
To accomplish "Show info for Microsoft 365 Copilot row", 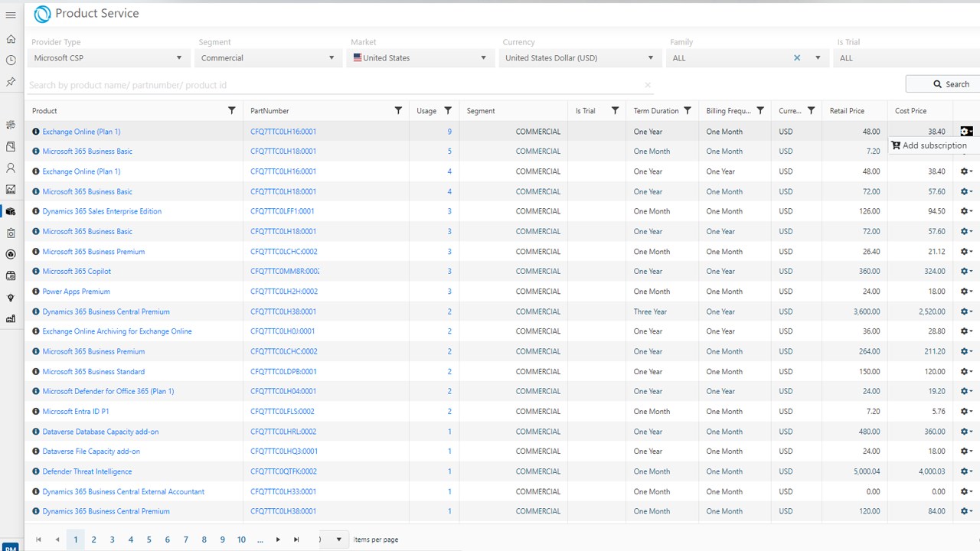I will pyautogui.click(x=36, y=272).
